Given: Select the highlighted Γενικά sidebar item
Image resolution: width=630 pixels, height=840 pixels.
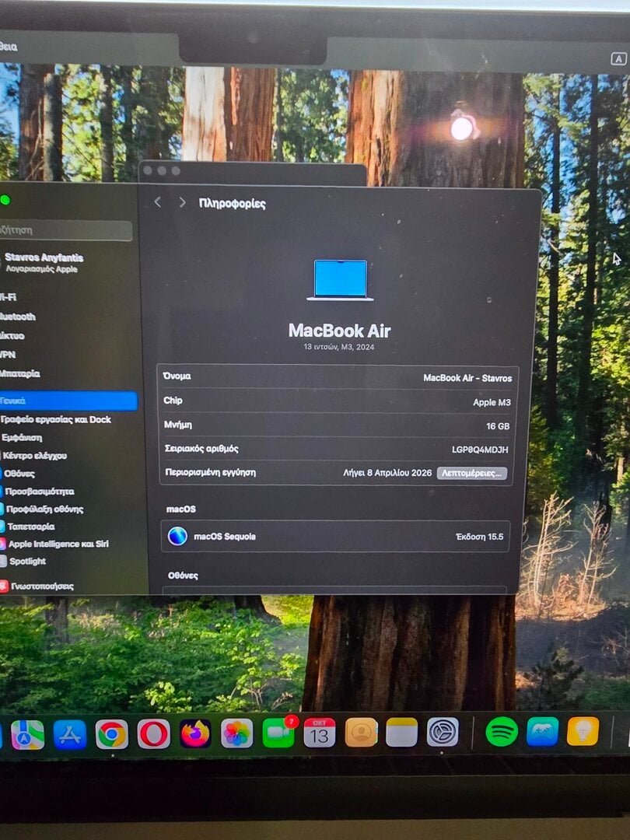Looking at the screenshot, I should [68, 401].
